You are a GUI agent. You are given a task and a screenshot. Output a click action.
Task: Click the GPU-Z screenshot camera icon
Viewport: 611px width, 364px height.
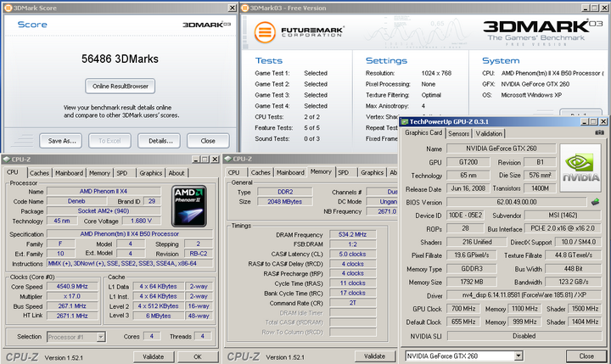(x=599, y=133)
